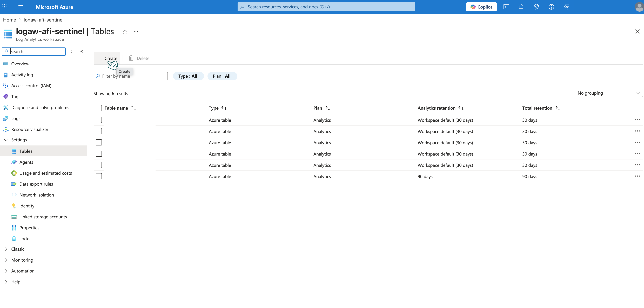Check the box on the 90 days row
Image resolution: width=644 pixels, height=308 pixels.
pos(99,176)
